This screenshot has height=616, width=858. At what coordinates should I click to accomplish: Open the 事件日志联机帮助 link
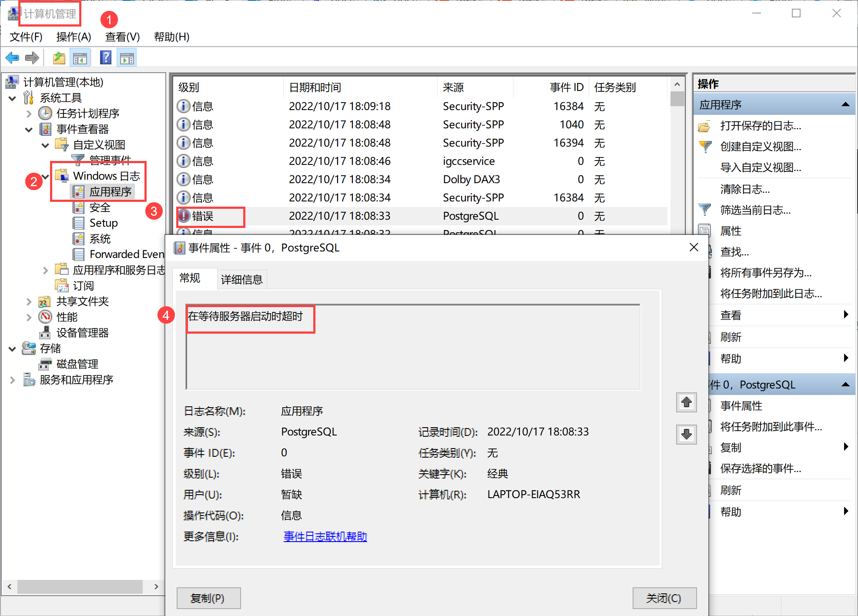pyautogui.click(x=325, y=536)
